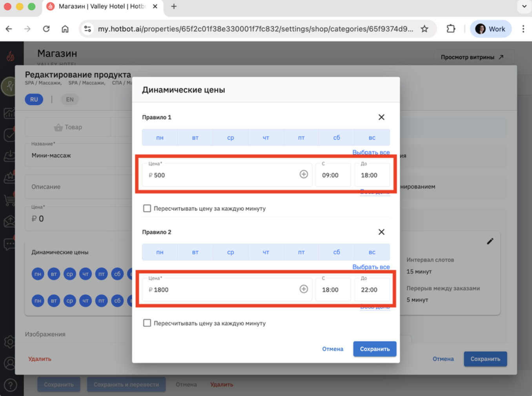Image resolution: width=532 pixels, height=396 pixels.
Task: Toggle пт day in Правило 2
Action: (x=301, y=252)
